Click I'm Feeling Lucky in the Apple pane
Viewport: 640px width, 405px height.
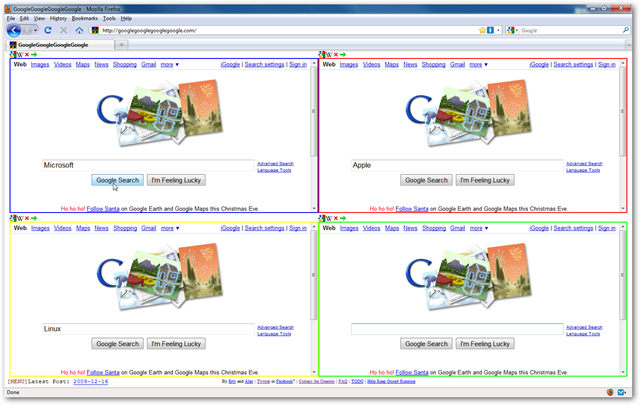pos(485,180)
